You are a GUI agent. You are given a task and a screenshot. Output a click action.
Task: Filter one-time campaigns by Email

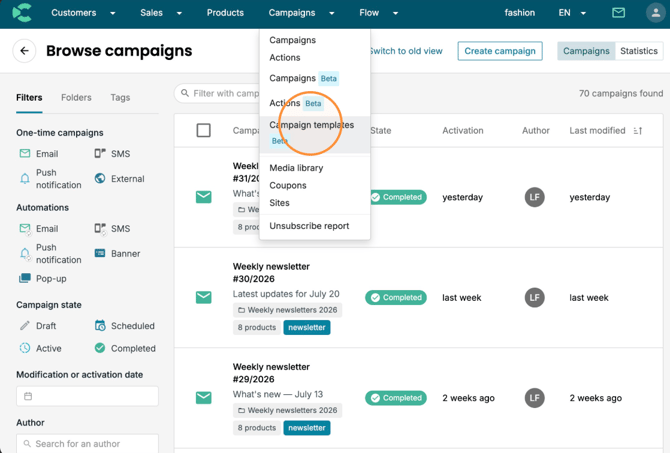(x=39, y=153)
